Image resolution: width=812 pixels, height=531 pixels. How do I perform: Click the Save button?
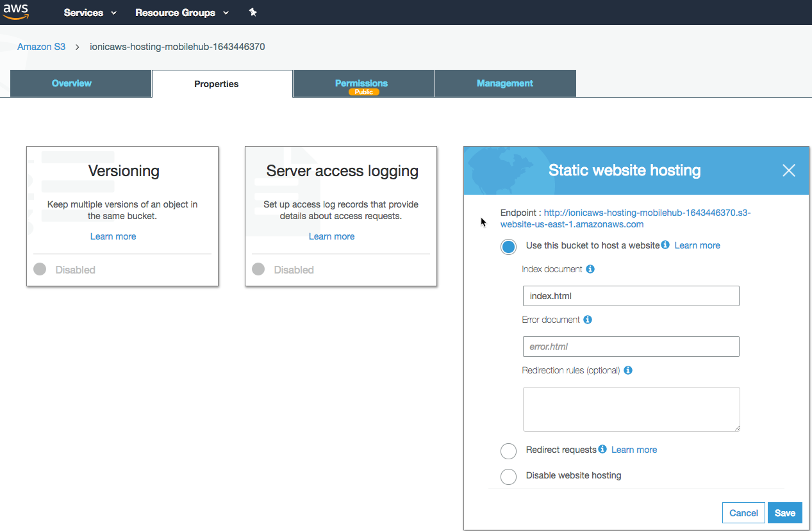pyautogui.click(x=785, y=513)
